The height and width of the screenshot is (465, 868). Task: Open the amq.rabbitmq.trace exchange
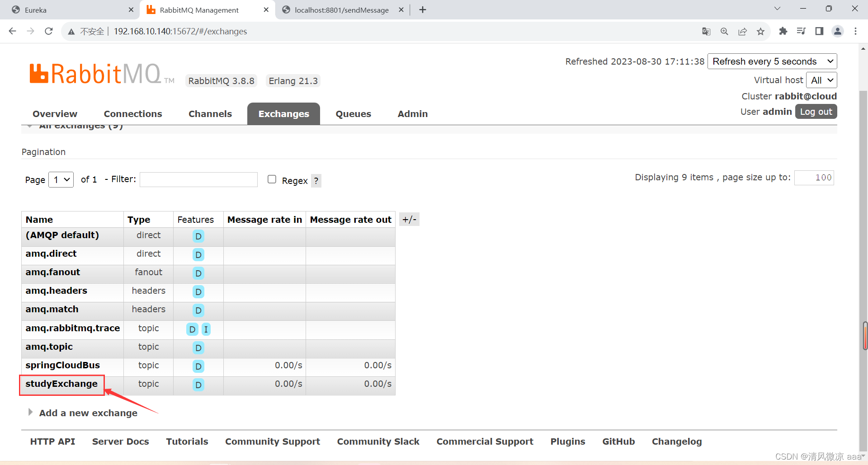pos(73,328)
